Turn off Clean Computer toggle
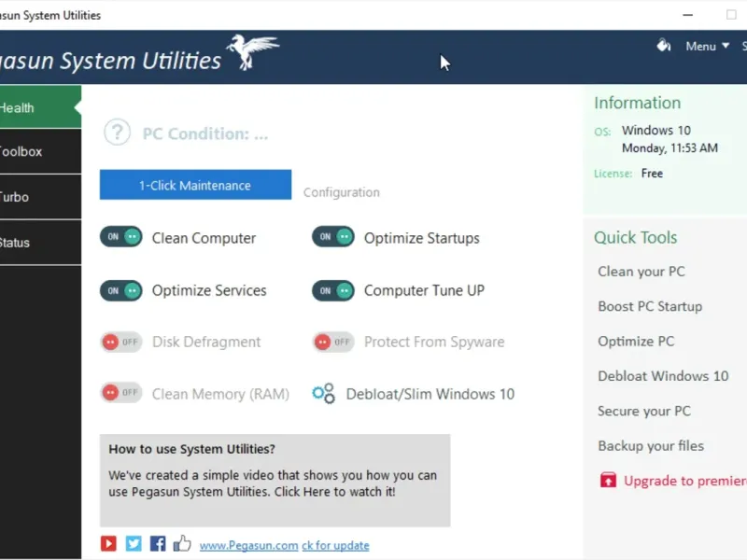Screen dimensions: 747x560 (x=121, y=237)
